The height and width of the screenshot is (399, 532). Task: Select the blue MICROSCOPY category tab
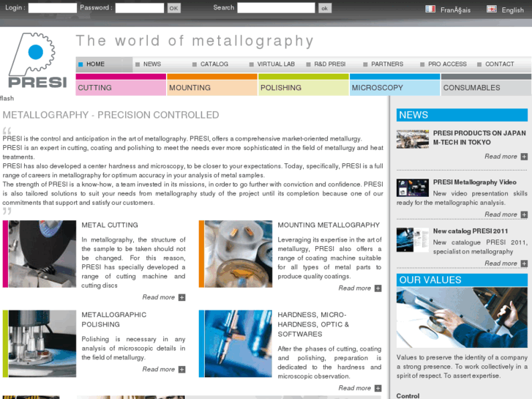[x=394, y=84]
